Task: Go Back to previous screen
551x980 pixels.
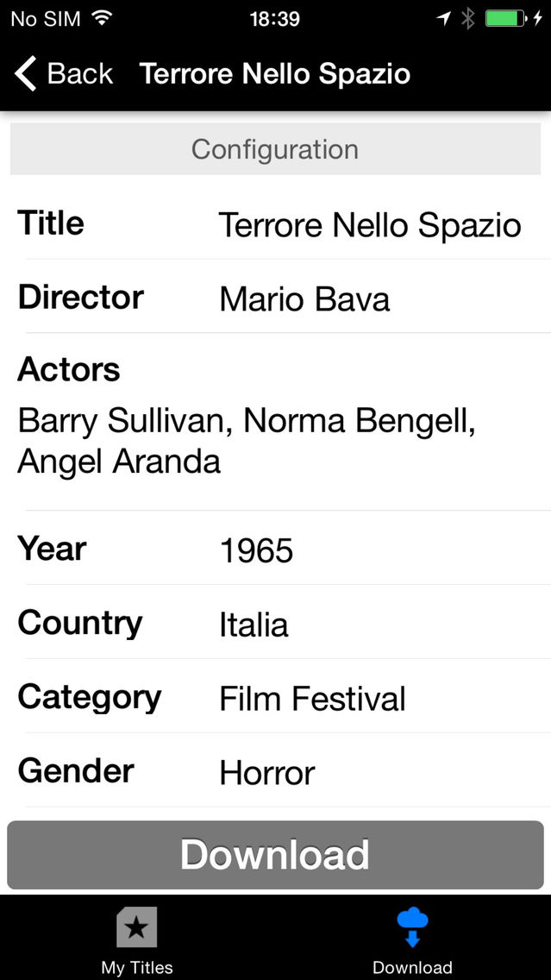Action: [64, 73]
